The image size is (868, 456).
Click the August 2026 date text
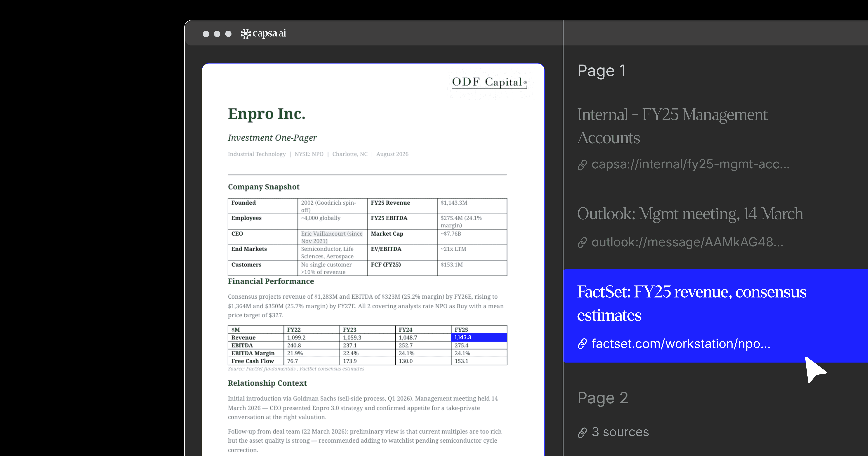[392, 154]
